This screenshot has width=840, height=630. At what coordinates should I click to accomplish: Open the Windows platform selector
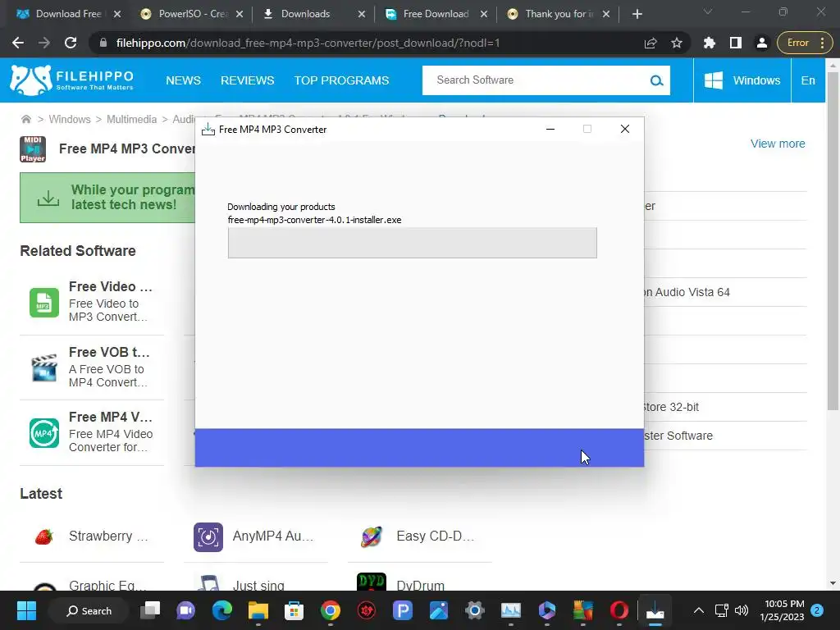[742, 80]
